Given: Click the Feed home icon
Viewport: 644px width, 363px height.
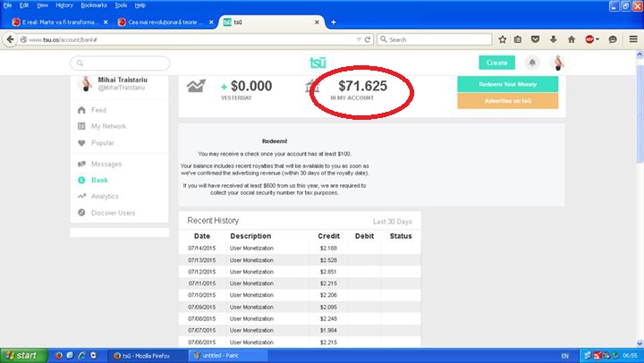Looking at the screenshot, I should click(81, 110).
